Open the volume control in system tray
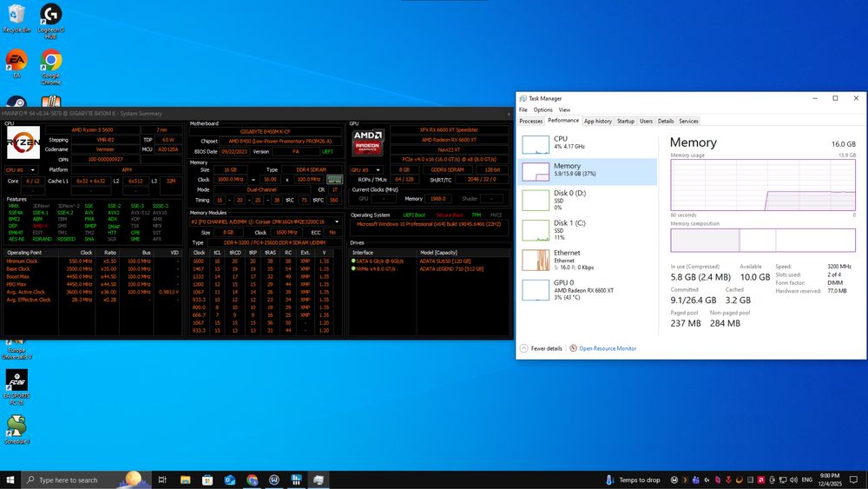The width and height of the screenshot is (868, 489). pyautogui.click(x=794, y=479)
